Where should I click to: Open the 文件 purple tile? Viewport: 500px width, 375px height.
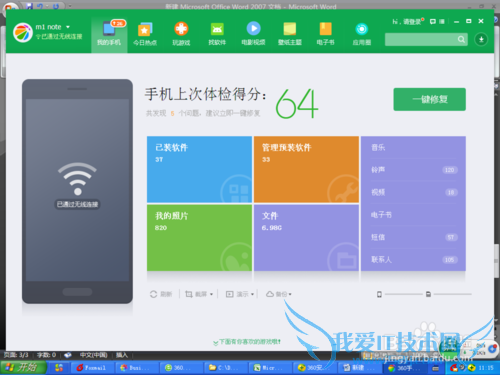tap(306, 237)
